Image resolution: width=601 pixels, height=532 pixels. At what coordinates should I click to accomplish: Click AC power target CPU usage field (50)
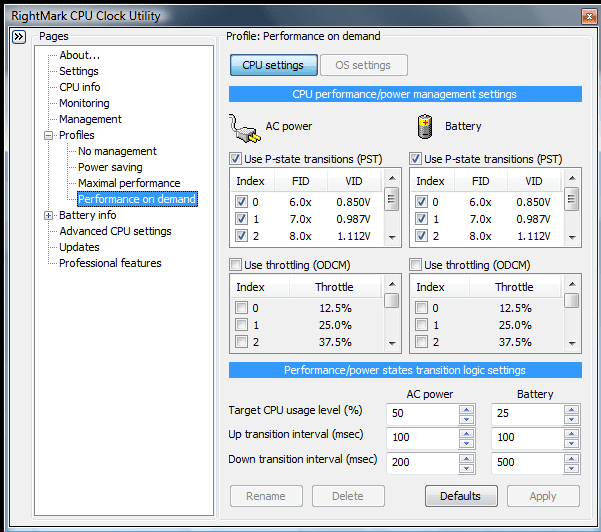[423, 414]
